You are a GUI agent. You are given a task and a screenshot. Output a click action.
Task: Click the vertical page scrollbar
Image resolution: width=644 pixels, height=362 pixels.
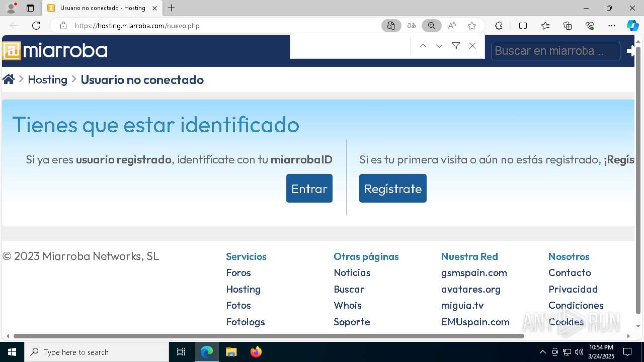point(638,181)
